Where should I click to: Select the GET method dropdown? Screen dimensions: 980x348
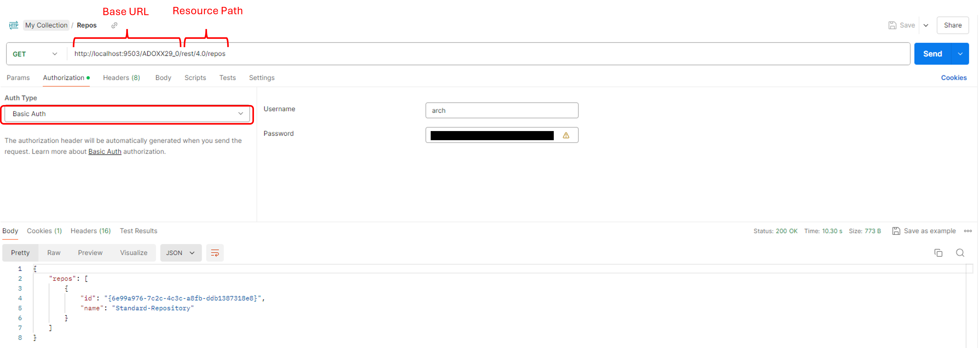(x=34, y=53)
